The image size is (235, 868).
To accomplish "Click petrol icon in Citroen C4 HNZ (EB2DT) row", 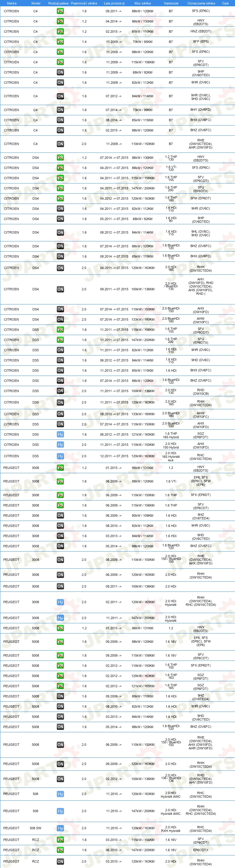I will tap(60, 31).
